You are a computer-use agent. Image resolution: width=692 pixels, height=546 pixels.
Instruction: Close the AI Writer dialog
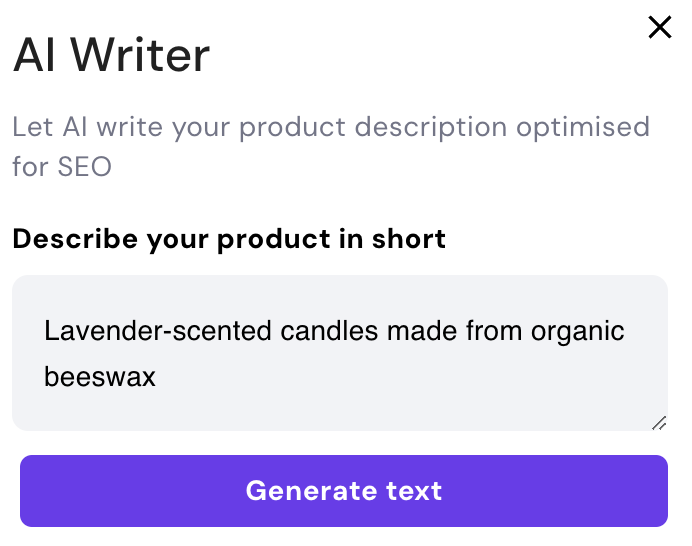660,27
